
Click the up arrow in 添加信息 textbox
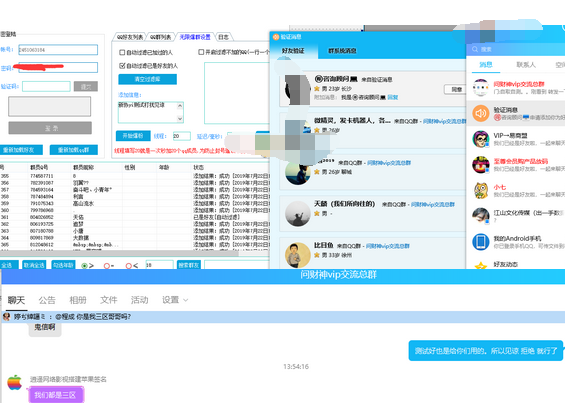point(180,106)
